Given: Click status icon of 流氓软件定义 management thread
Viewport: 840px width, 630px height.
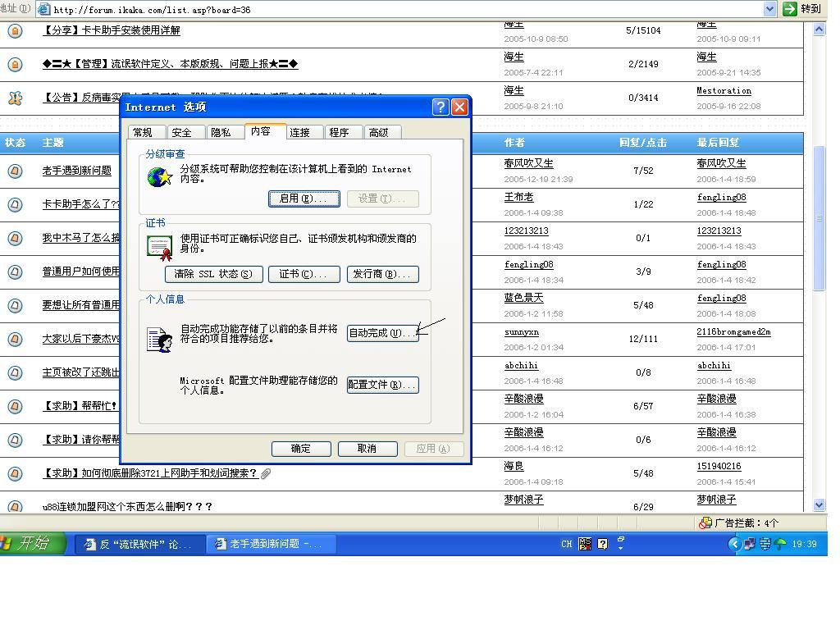Looking at the screenshot, I should tap(15, 64).
